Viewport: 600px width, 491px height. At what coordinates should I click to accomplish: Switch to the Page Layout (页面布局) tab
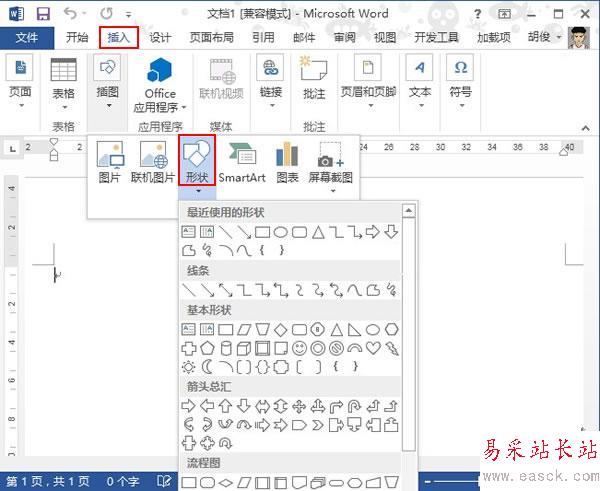coord(212,38)
